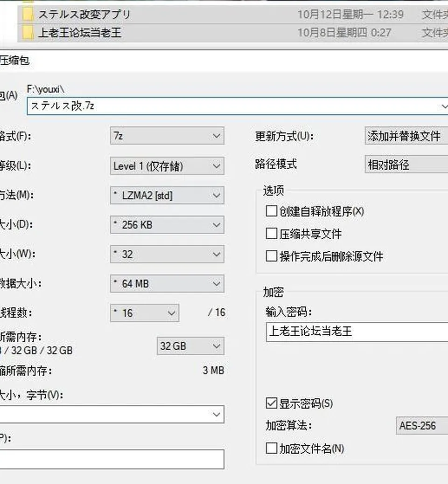Select the ステルス改変アプリ folder name
Image resolution: width=448 pixels, height=484 pixels.
click(84, 14)
